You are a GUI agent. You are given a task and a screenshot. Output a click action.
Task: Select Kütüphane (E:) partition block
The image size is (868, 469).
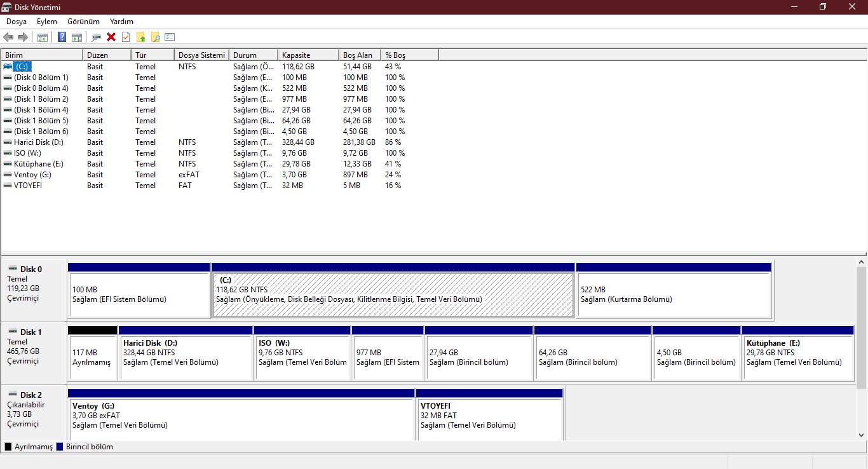[797, 353]
